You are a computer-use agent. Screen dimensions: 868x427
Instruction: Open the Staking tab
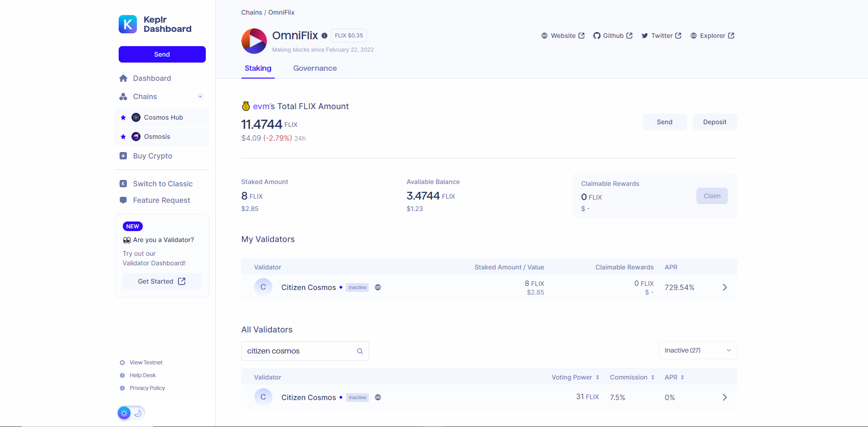click(258, 68)
